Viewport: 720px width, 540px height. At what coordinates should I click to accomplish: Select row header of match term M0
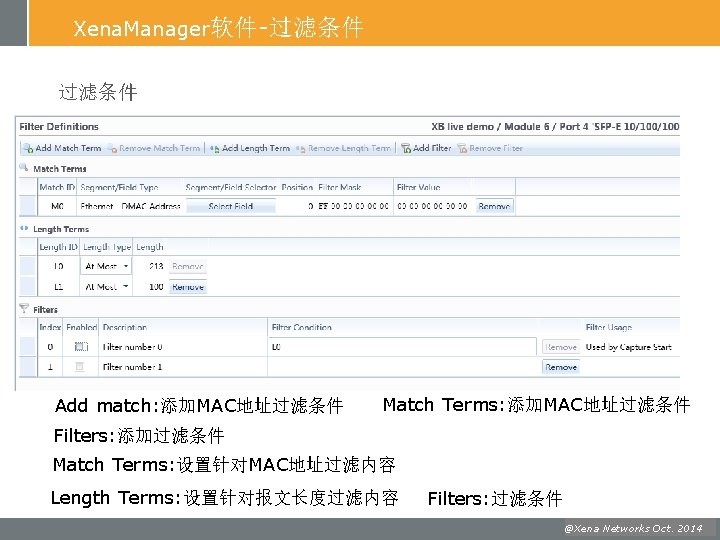click(x=28, y=206)
